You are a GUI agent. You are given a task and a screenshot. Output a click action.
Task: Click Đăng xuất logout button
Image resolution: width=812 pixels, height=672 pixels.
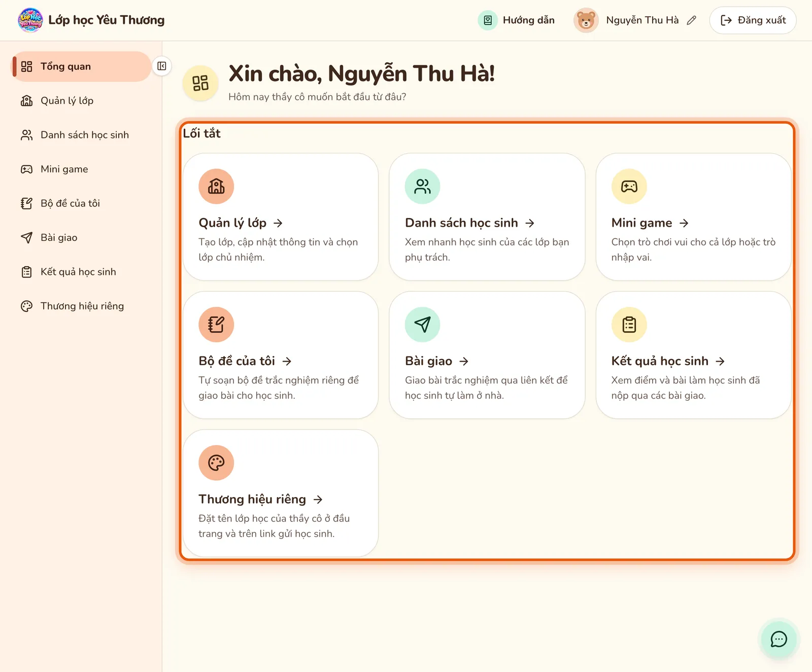click(x=753, y=20)
